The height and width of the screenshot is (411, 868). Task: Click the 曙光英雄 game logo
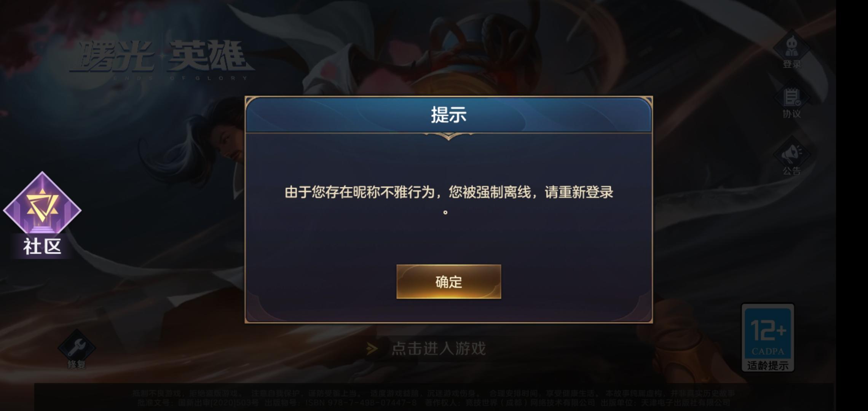162,56
